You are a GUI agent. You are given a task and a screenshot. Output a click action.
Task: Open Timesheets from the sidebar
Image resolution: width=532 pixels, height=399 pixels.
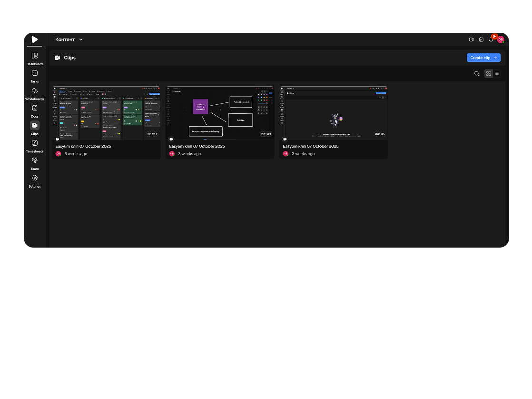pyautogui.click(x=35, y=146)
